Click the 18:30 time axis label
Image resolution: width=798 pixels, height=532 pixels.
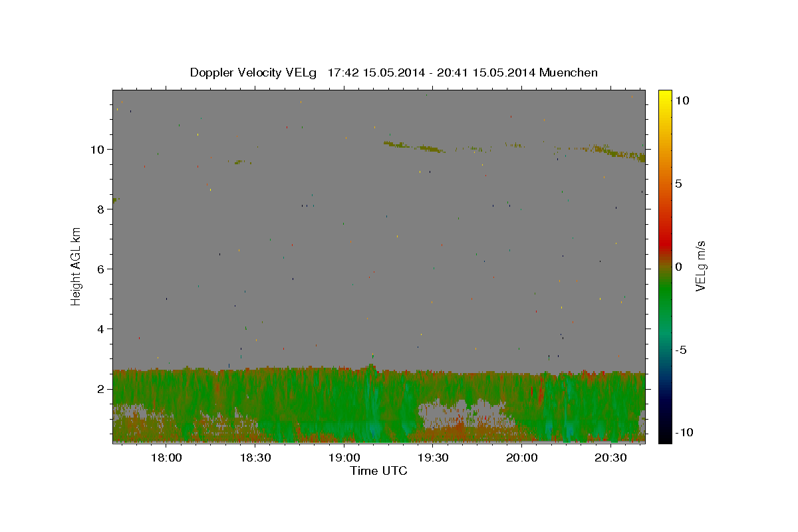tap(255, 458)
